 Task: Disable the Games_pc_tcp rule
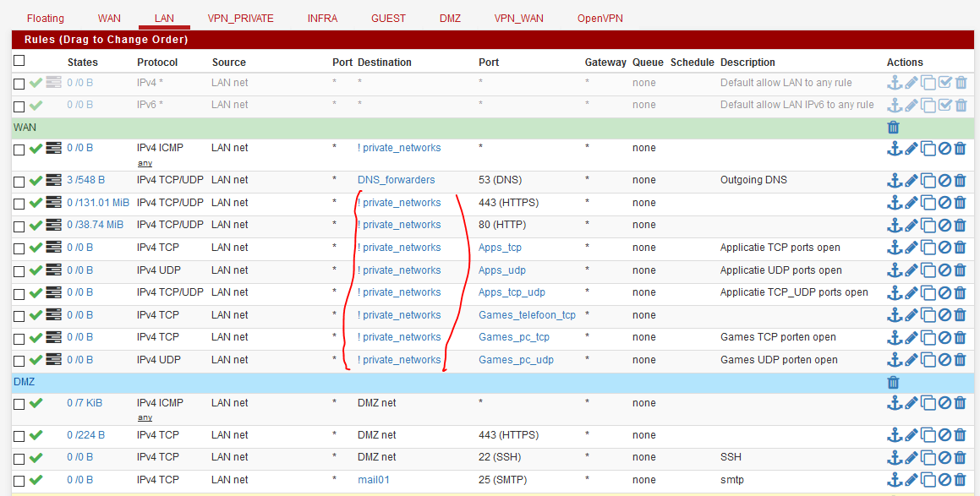[944, 338]
